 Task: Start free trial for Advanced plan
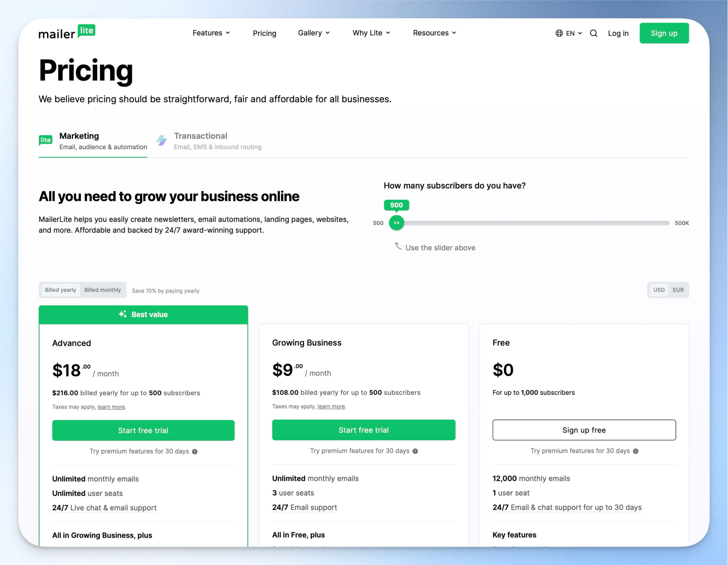pyautogui.click(x=143, y=430)
